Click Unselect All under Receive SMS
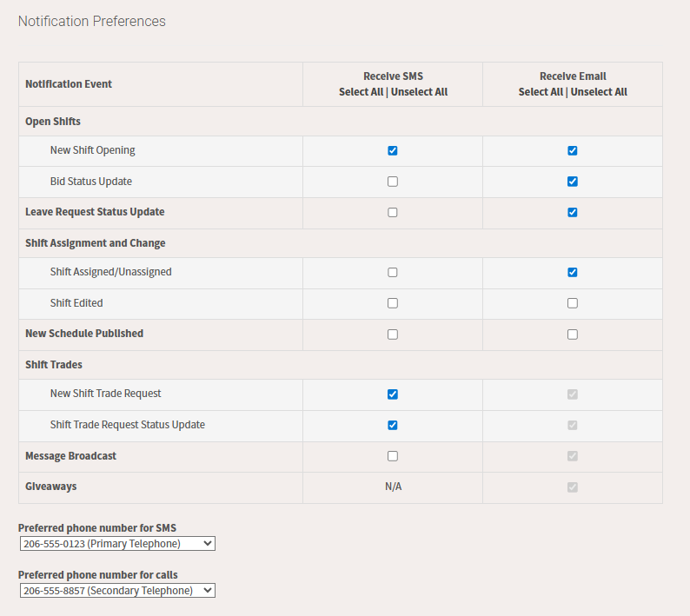Screen dimensions: 690x616 419,92
